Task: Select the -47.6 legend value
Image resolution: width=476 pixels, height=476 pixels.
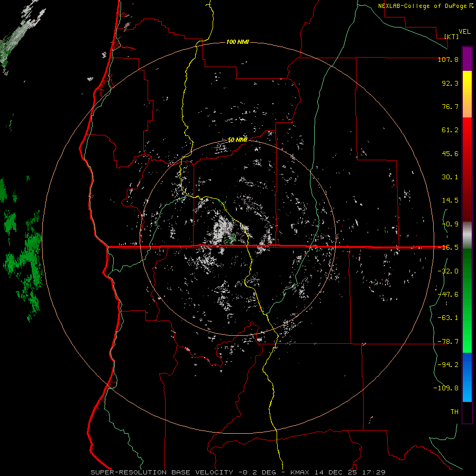Action: (448, 295)
